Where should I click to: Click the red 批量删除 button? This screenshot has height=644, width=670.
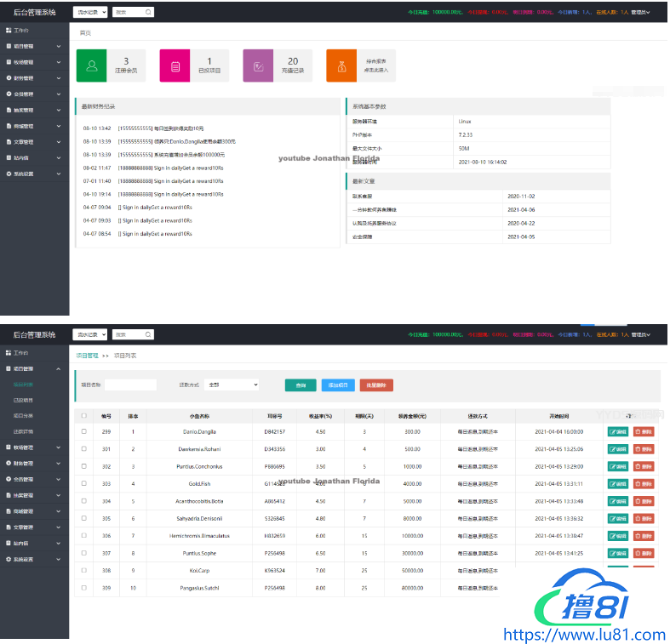pos(376,385)
